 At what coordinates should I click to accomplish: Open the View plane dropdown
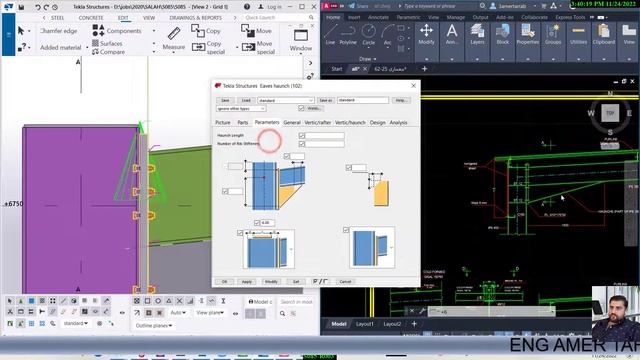point(210,313)
